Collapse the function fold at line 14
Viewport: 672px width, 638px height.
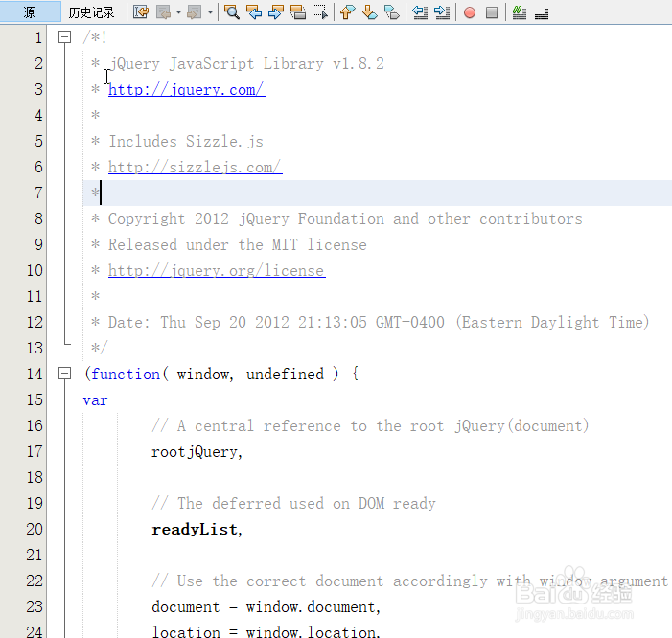(64, 374)
